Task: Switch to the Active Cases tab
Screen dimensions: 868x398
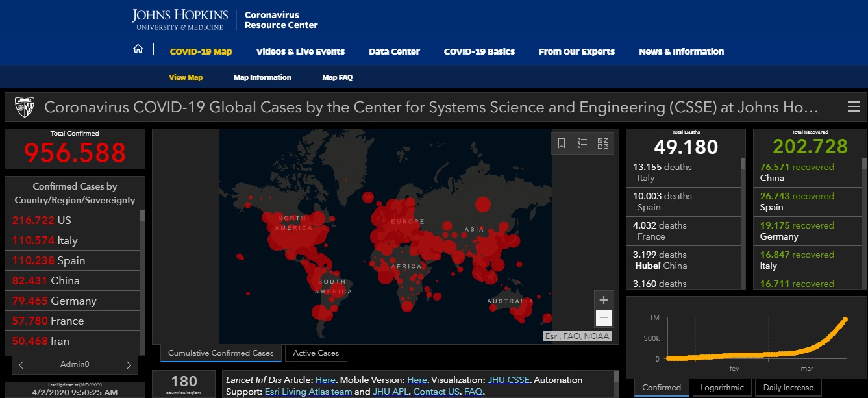Action: (x=316, y=353)
